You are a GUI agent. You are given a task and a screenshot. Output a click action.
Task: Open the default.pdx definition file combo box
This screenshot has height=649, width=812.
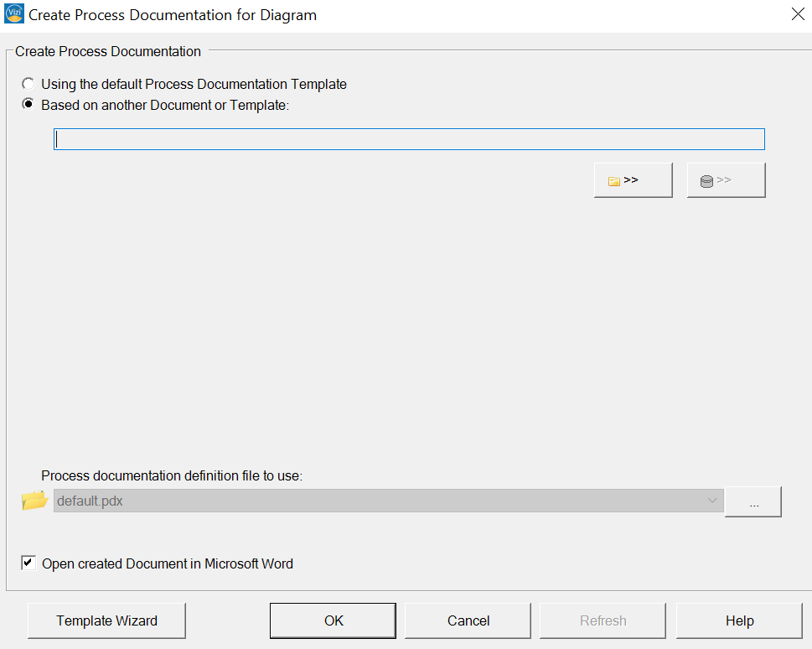click(388, 501)
